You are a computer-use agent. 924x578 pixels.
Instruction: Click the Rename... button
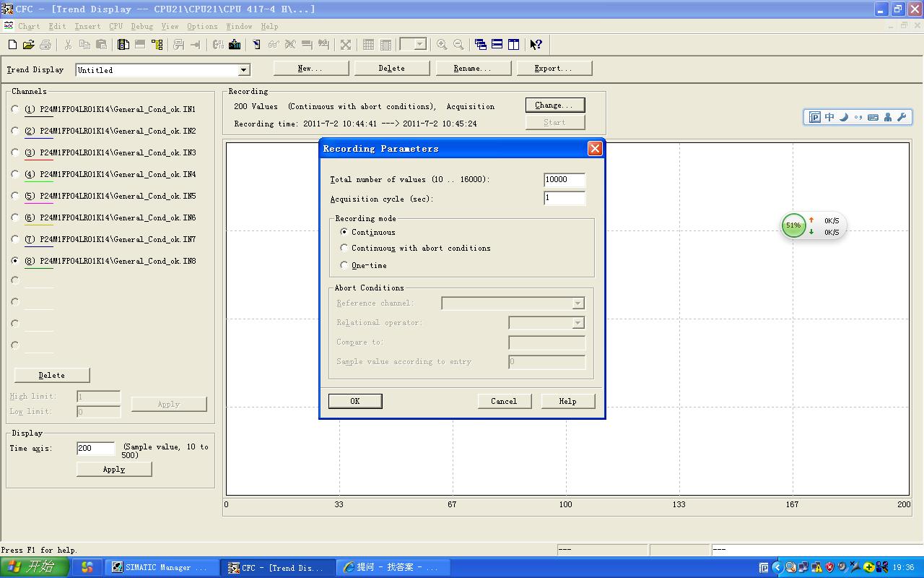(x=473, y=69)
